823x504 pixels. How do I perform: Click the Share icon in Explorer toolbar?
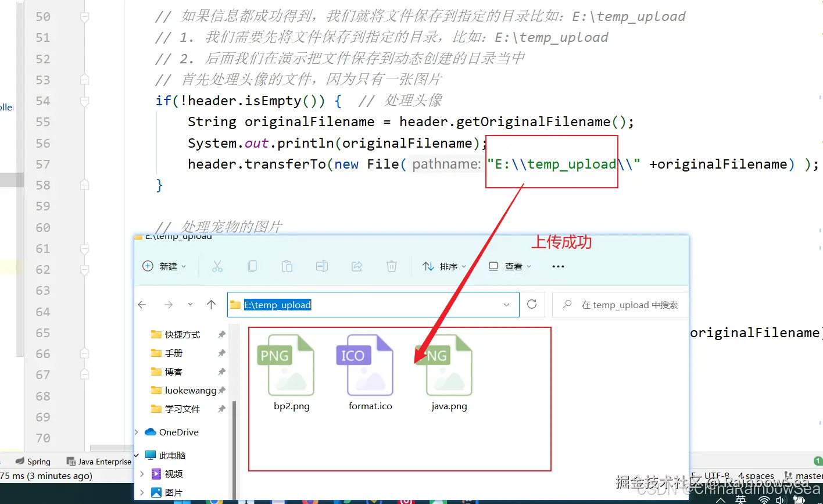pyautogui.click(x=357, y=266)
